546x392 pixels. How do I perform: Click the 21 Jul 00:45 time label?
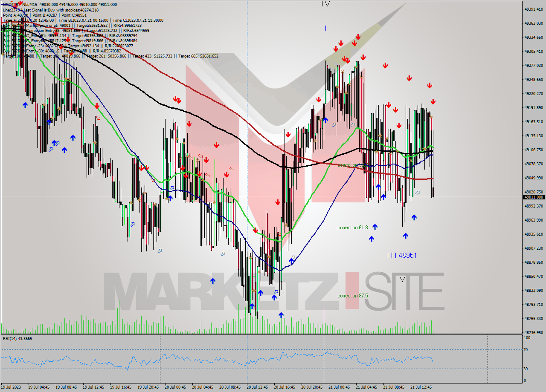pos(339,387)
